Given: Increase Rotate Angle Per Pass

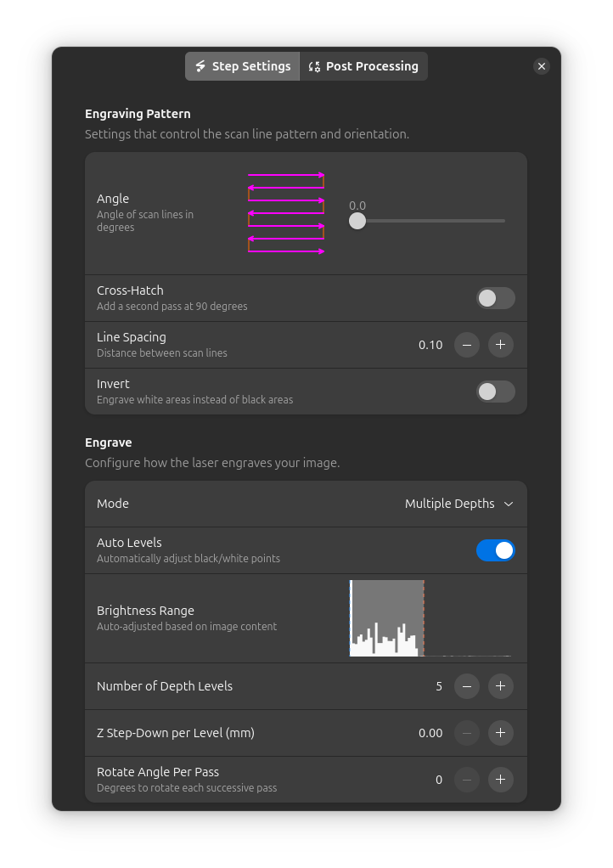Looking at the screenshot, I should point(500,780).
